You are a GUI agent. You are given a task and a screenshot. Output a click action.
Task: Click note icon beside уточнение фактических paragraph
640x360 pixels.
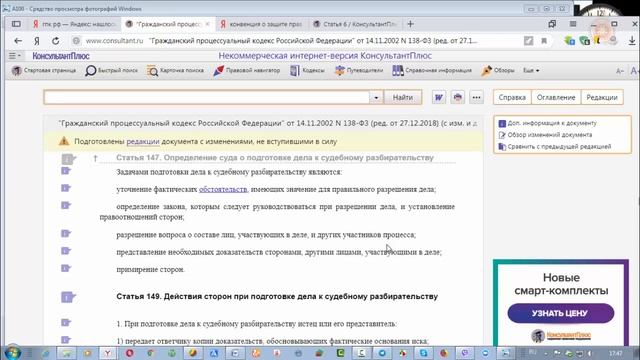click(66, 188)
